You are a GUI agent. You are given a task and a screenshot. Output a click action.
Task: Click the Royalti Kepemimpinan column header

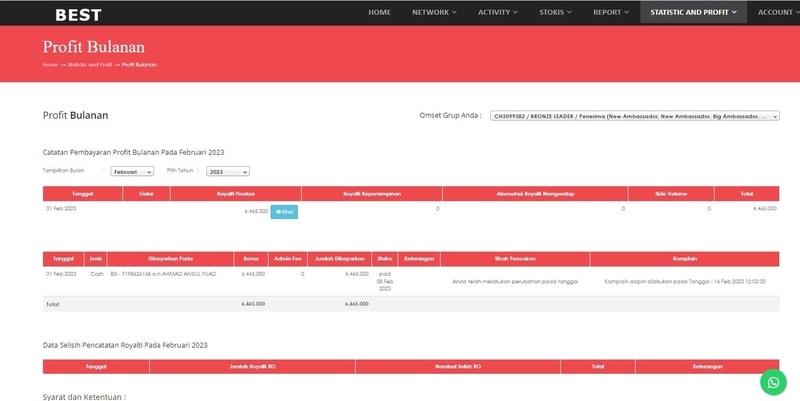370,194
